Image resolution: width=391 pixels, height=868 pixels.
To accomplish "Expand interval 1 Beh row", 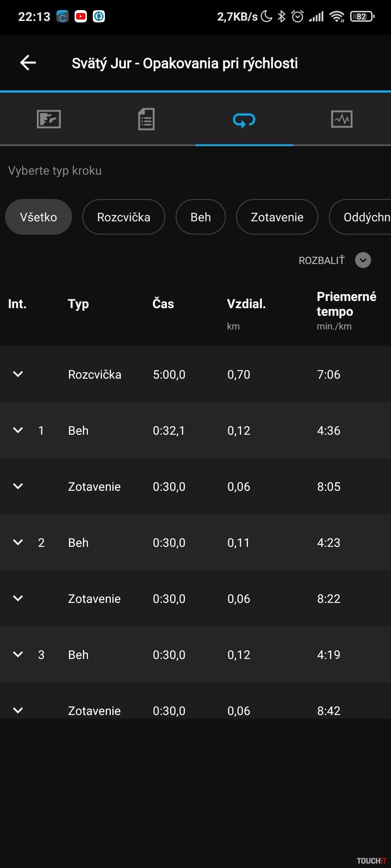I will (x=18, y=430).
